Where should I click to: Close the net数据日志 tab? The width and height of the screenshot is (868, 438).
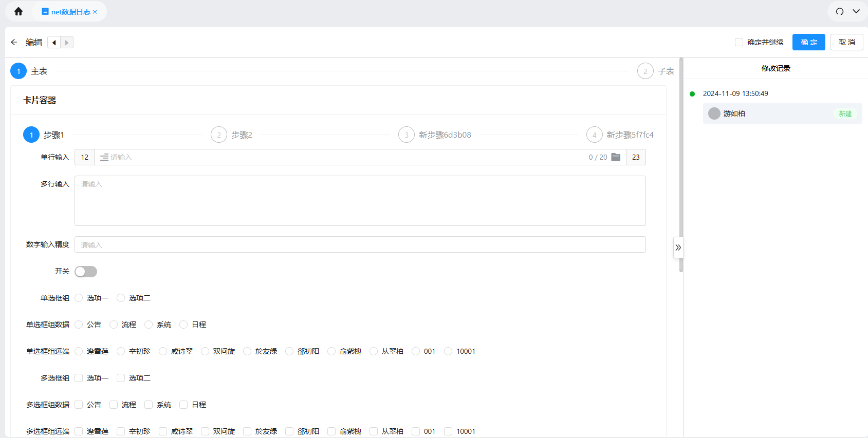(x=95, y=12)
